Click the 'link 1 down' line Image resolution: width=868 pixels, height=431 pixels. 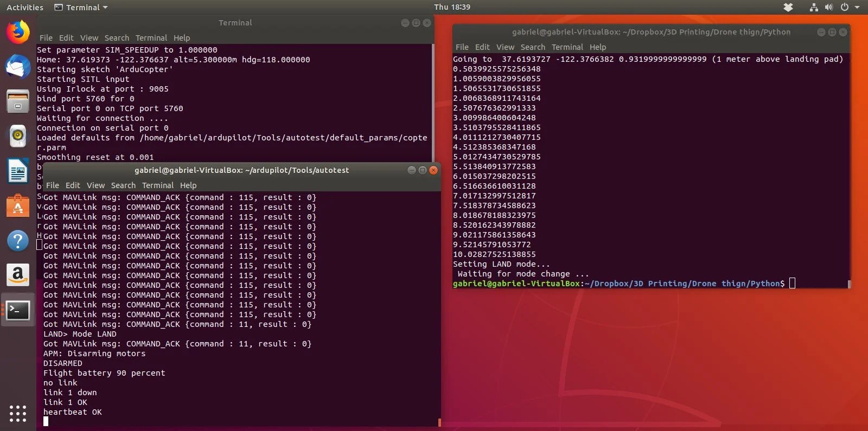[70, 393]
